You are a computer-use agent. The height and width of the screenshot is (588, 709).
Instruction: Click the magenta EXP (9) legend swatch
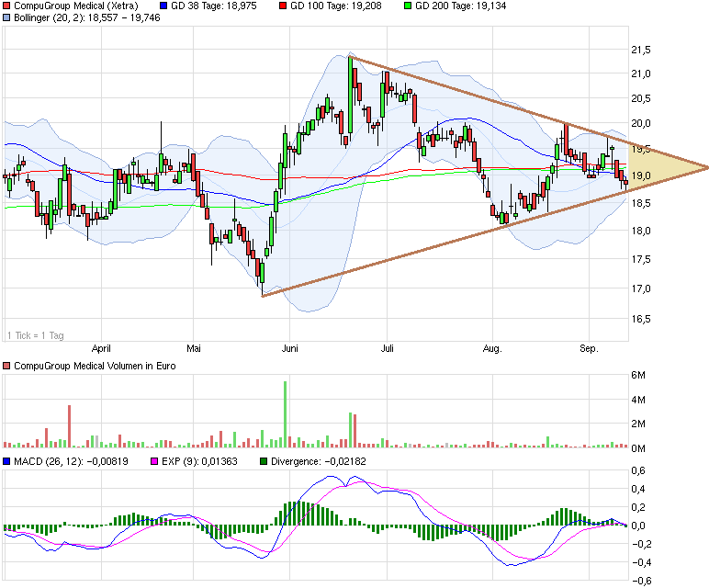(x=154, y=461)
